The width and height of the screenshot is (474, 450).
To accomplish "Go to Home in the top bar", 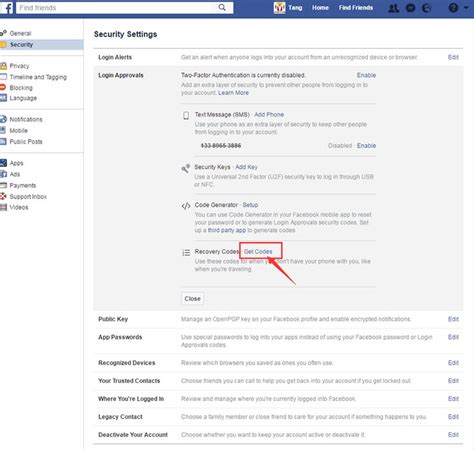I will pos(320,8).
